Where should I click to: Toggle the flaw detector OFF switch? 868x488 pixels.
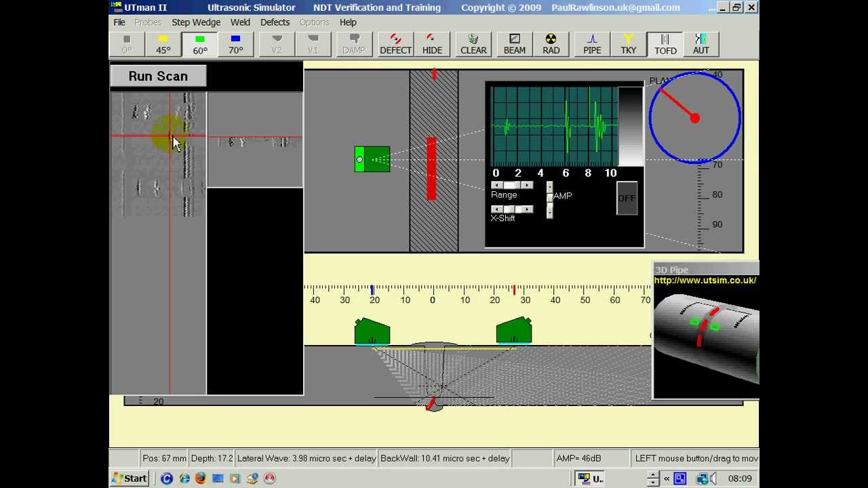(x=627, y=199)
